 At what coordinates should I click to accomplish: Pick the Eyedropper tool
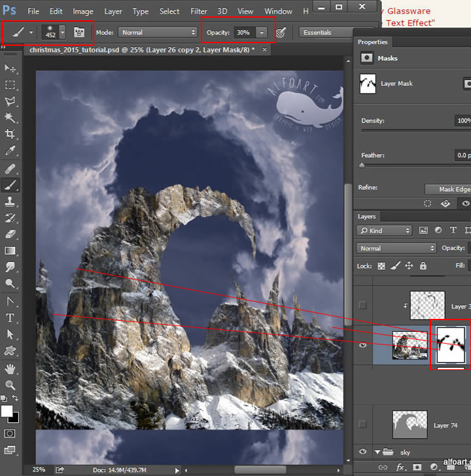point(10,151)
